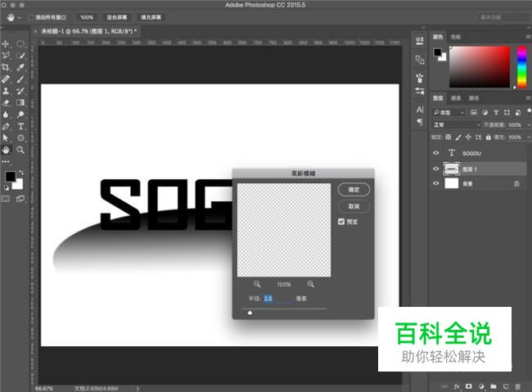Create a new layer group
This screenshot has height=392, width=532.
tap(493, 386)
